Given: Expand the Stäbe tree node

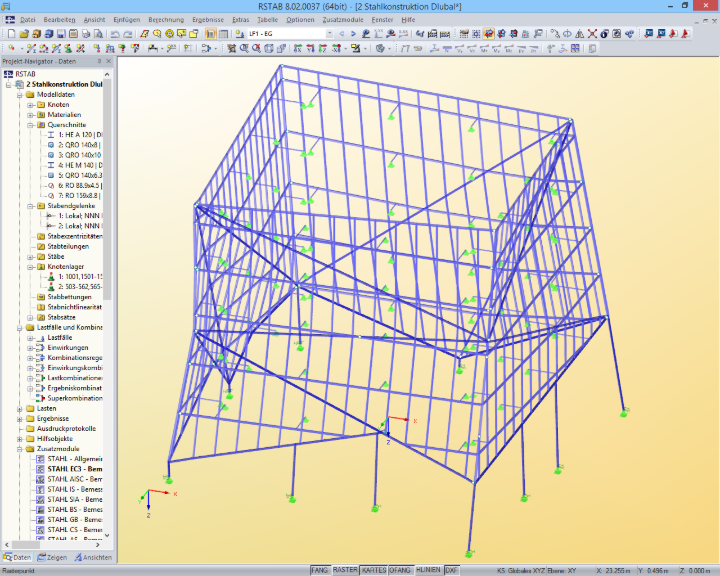Looking at the screenshot, I should click(x=30, y=257).
